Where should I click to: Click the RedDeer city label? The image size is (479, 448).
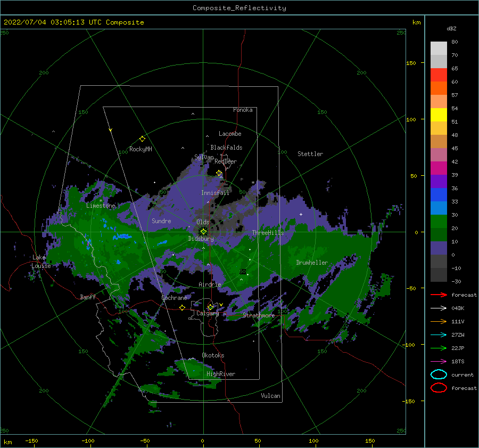[226, 161]
